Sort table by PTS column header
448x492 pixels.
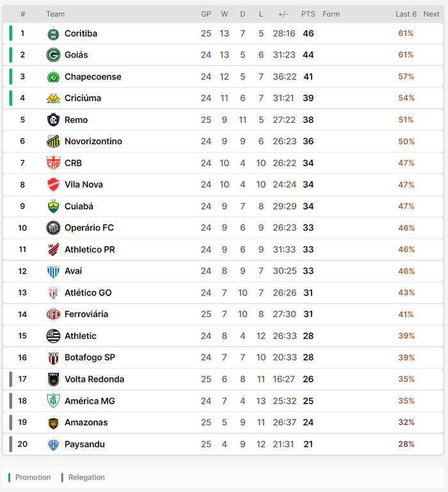308,14
